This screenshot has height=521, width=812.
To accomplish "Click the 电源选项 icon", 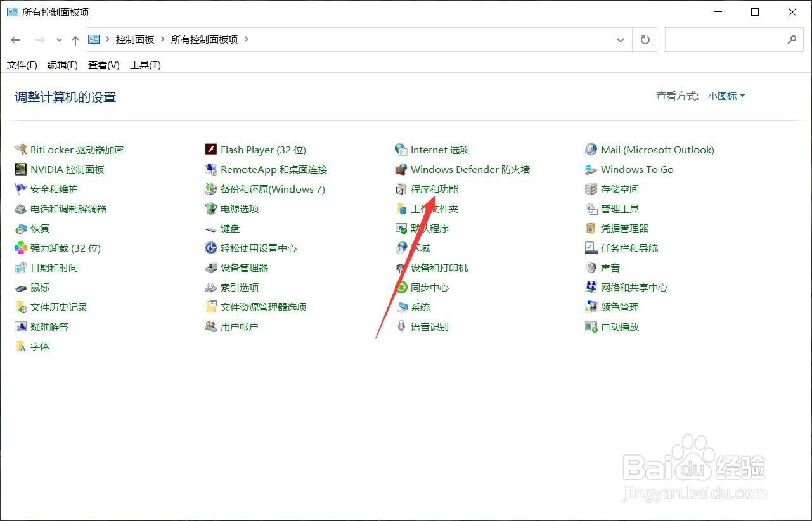I will [211, 209].
